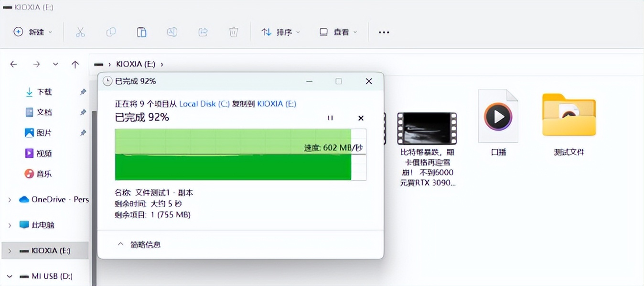Screen dimensions: 644x286
Task: Pause the file copy operation
Action: click(x=330, y=118)
